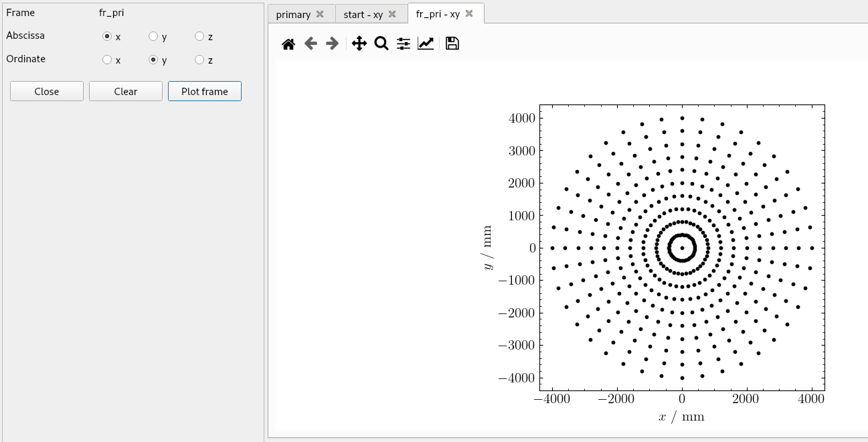Viewport: 868px width, 442px height.
Task: Open the figure customization editor
Action: tap(426, 43)
